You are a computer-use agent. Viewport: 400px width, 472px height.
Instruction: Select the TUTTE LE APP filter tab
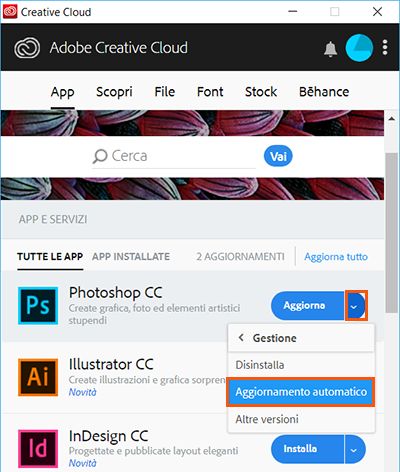click(x=50, y=256)
